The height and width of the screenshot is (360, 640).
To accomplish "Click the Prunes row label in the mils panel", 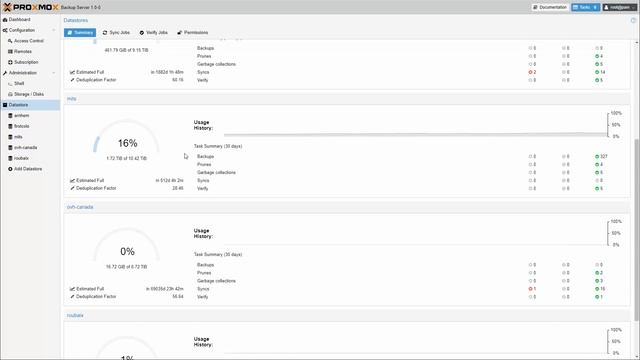I will tap(204, 164).
